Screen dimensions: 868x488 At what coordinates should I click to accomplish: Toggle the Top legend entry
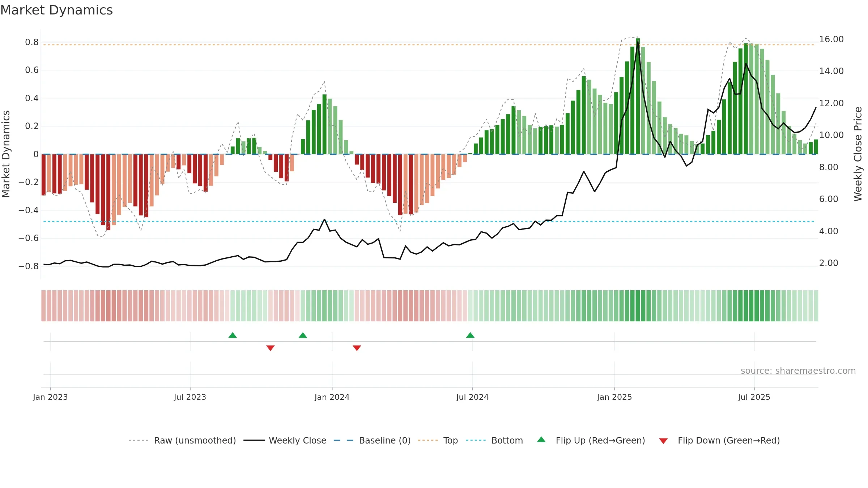(x=451, y=440)
